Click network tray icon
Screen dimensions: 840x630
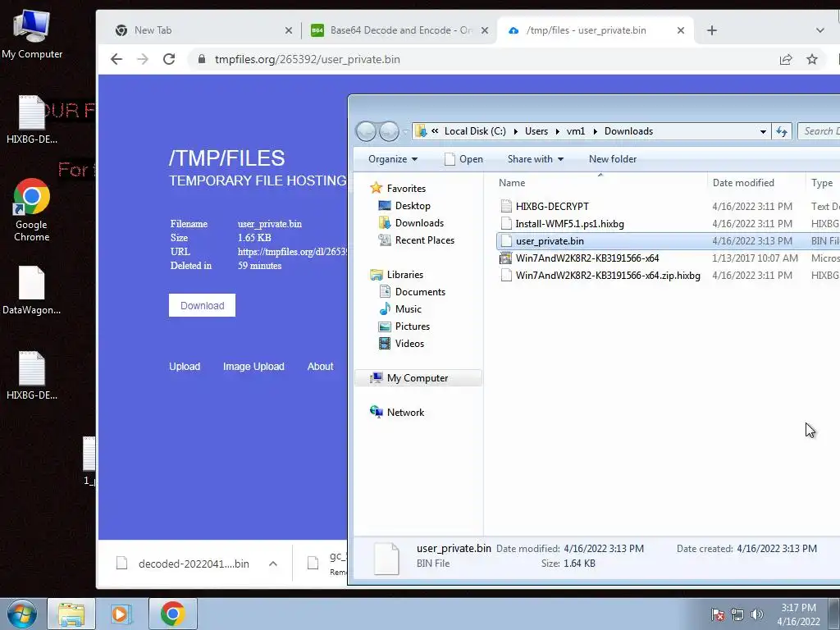(x=737, y=614)
